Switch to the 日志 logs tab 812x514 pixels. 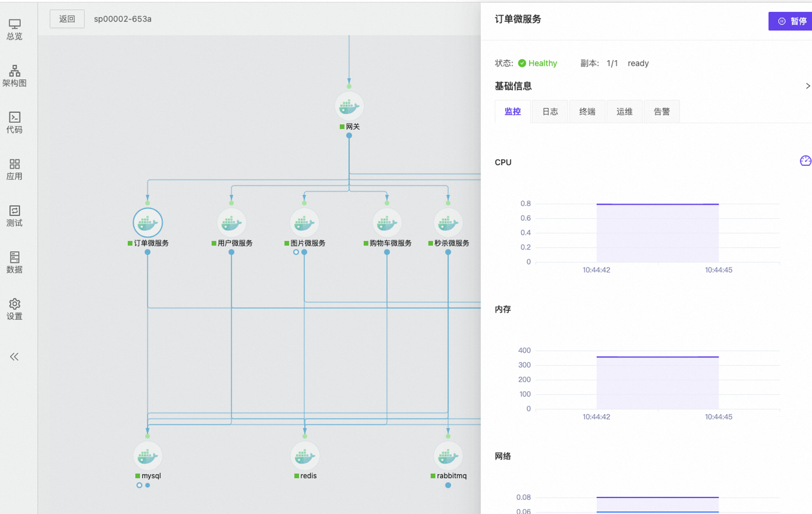click(x=550, y=112)
